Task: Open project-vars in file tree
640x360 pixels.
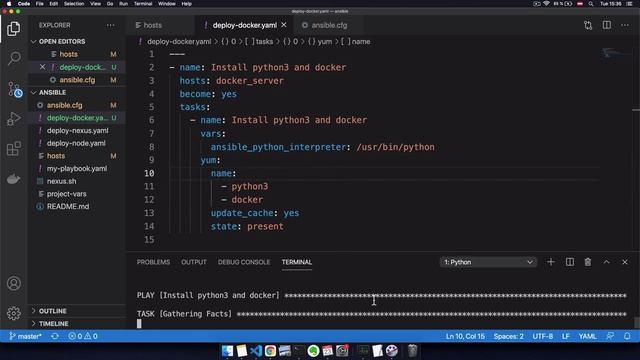Action: (66, 194)
